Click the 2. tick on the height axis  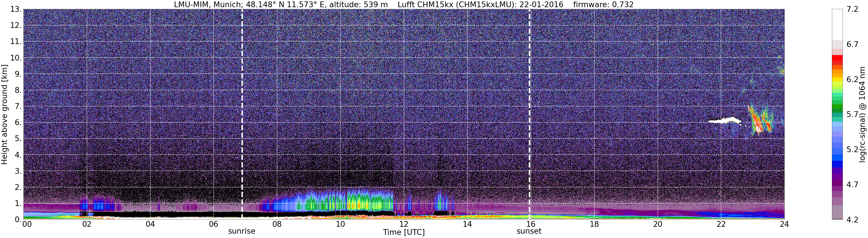point(18,187)
